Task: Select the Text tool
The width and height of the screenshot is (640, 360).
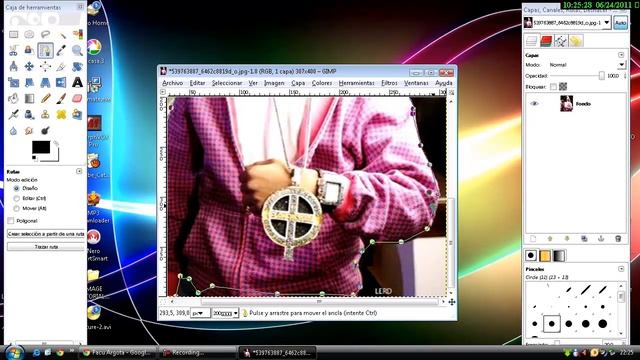Action: click(77, 82)
